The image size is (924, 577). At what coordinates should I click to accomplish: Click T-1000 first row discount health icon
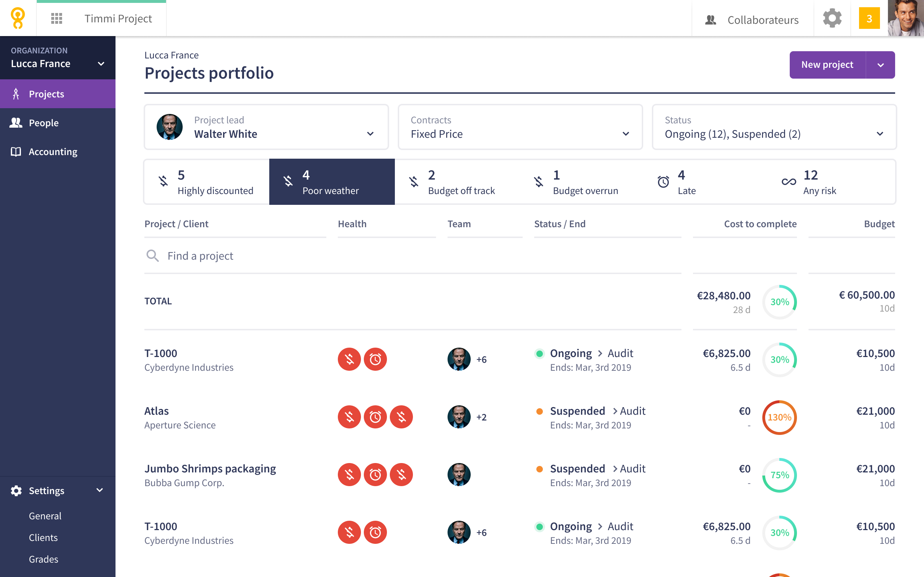(349, 359)
